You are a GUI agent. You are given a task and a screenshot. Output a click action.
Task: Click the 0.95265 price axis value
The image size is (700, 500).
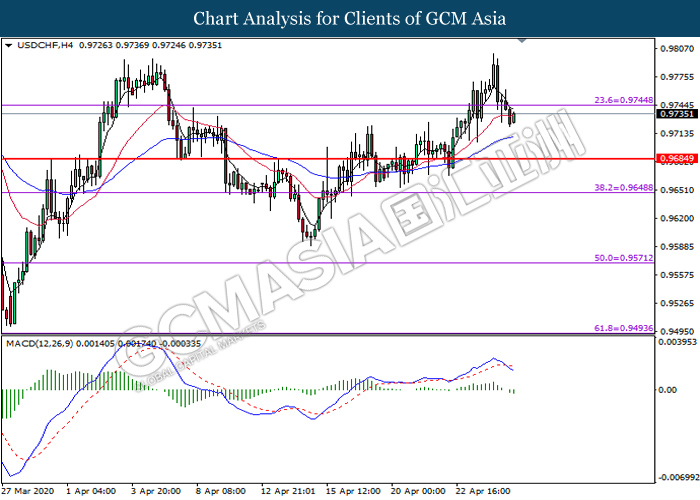pyautogui.click(x=677, y=303)
